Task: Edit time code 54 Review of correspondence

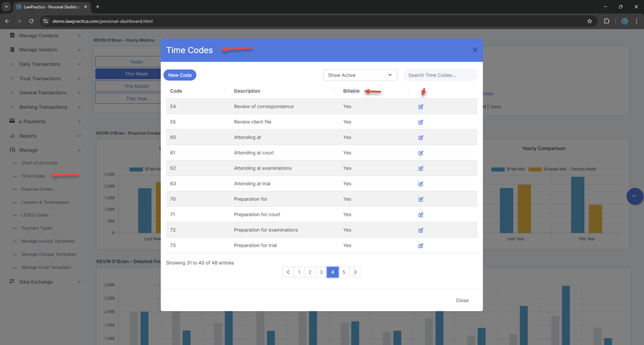Action: [420, 107]
